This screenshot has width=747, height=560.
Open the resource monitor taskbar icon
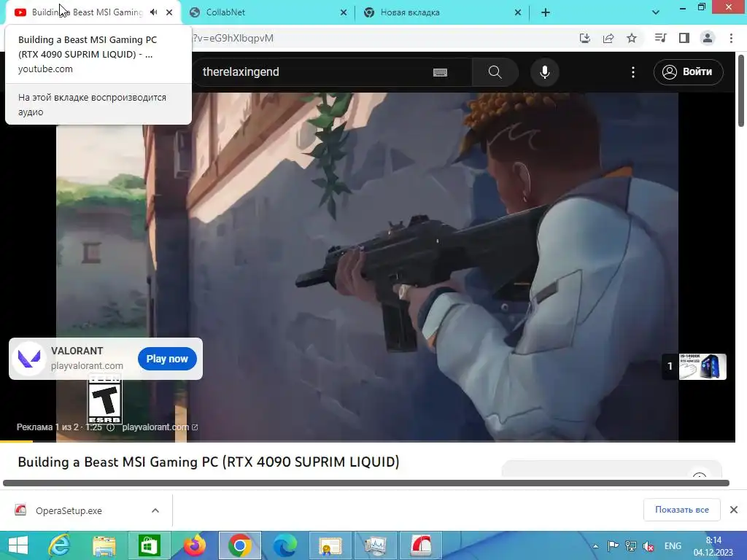(x=376, y=545)
